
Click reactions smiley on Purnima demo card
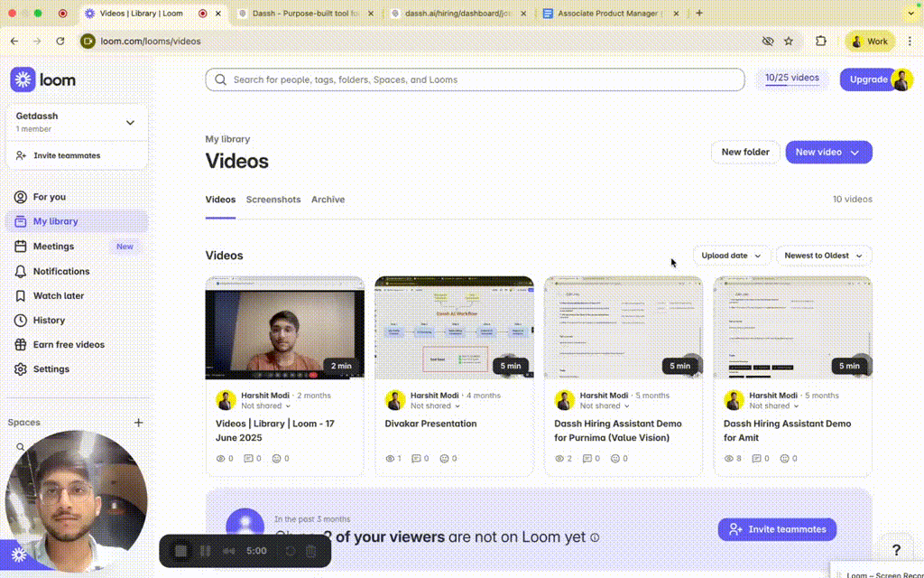click(615, 458)
